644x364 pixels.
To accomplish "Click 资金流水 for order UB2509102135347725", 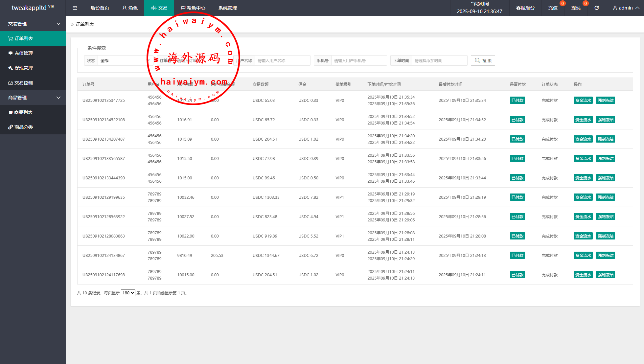I will pos(583,100).
